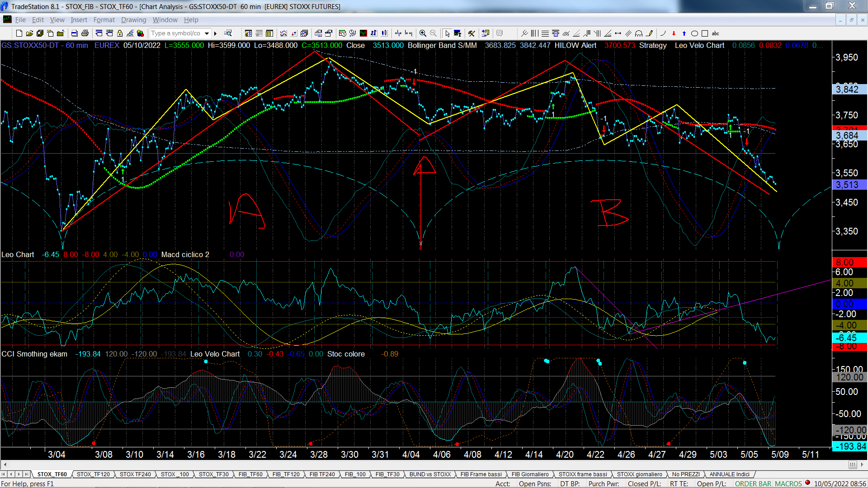Screen dimensions: 868x488
Task: Click the New document icon
Action: point(19,33)
